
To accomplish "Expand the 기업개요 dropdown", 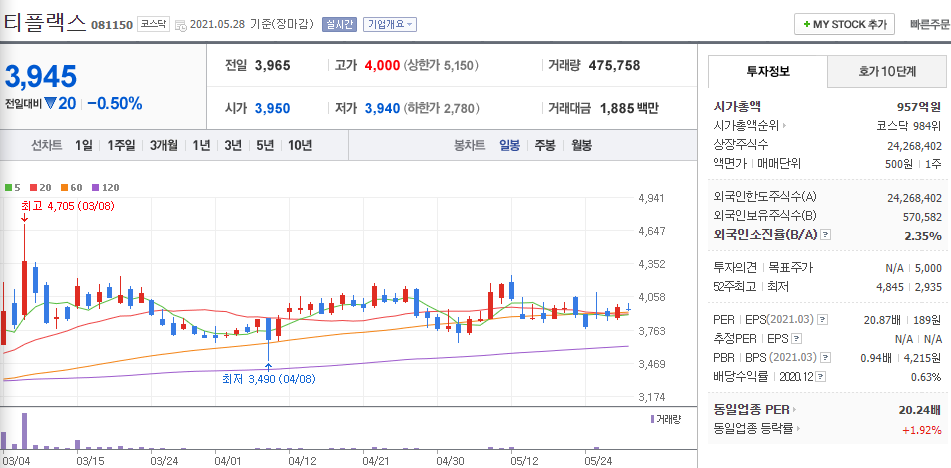I will (x=390, y=24).
